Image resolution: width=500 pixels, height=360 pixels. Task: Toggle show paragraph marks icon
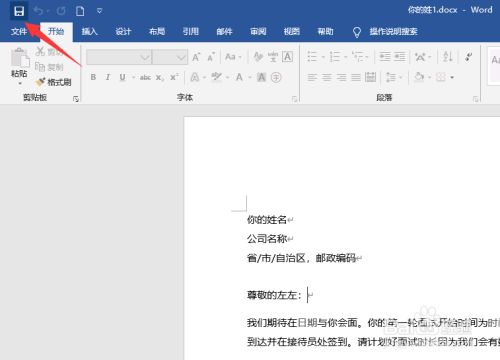(x=469, y=57)
